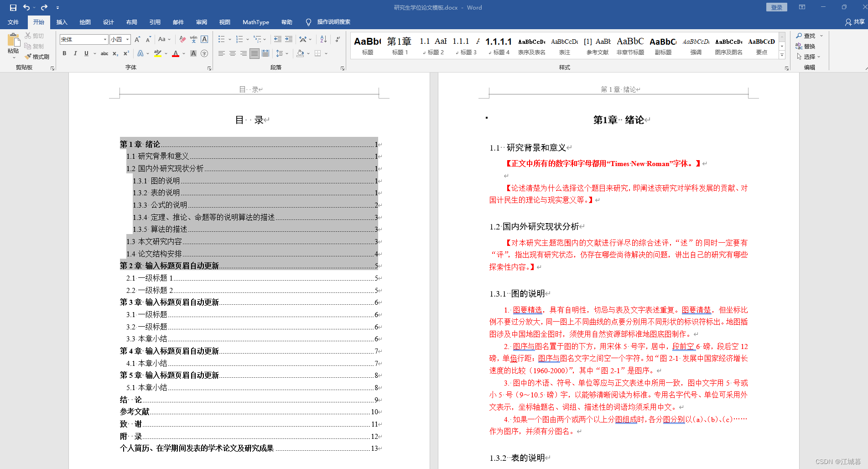Sort selection with A-Z sort icon
The image size is (868, 469).
coord(323,40)
